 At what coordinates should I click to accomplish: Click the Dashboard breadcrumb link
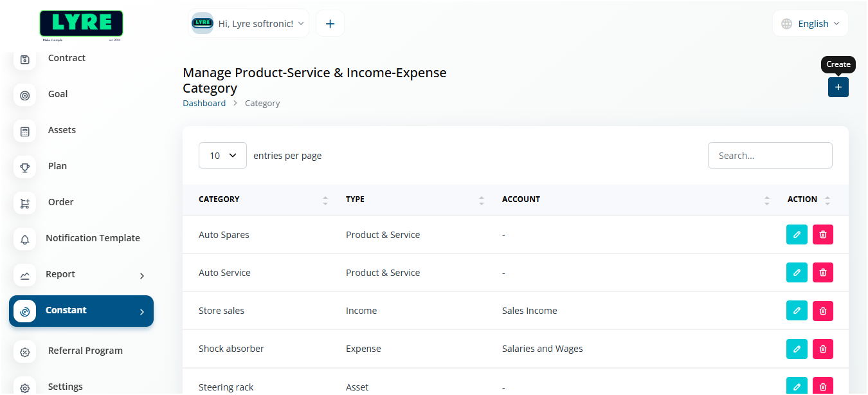(x=204, y=103)
